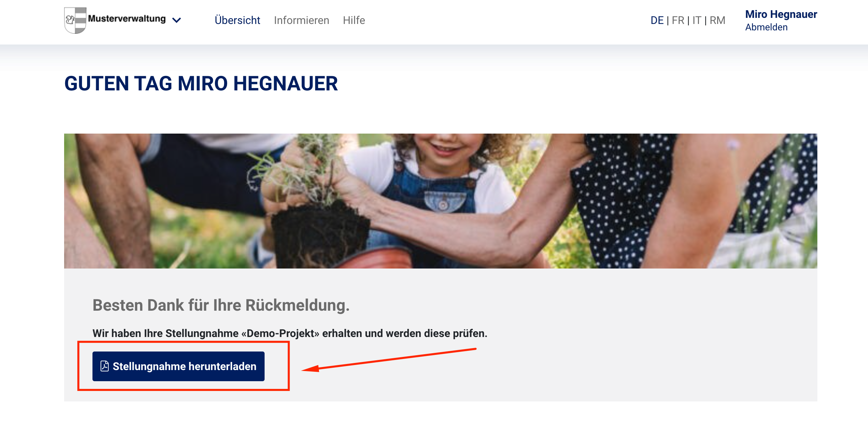Viewport: 868px width, 421px height.
Task: Switch language to DE
Action: coord(657,20)
